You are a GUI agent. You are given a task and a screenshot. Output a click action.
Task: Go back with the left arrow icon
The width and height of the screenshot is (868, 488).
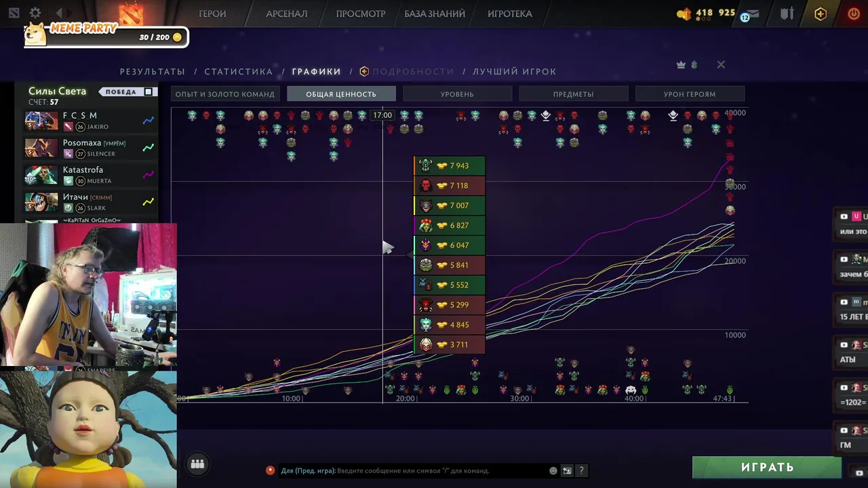(59, 13)
